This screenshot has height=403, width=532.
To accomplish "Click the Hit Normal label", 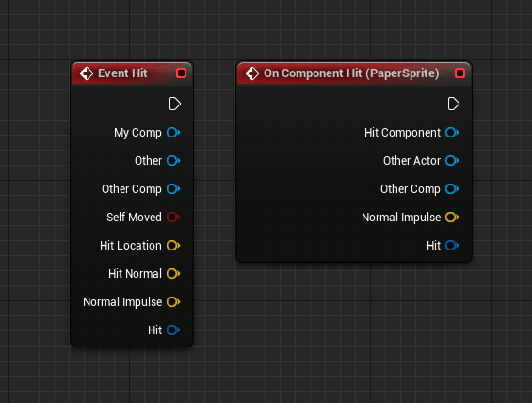I will (135, 274).
